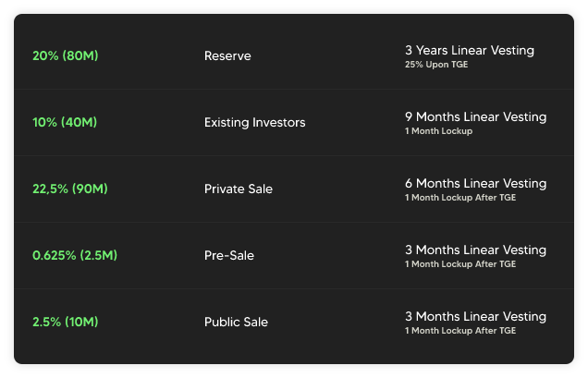Click the 20% (80M) allocation text
This screenshot has height=378, width=588.
click(65, 56)
